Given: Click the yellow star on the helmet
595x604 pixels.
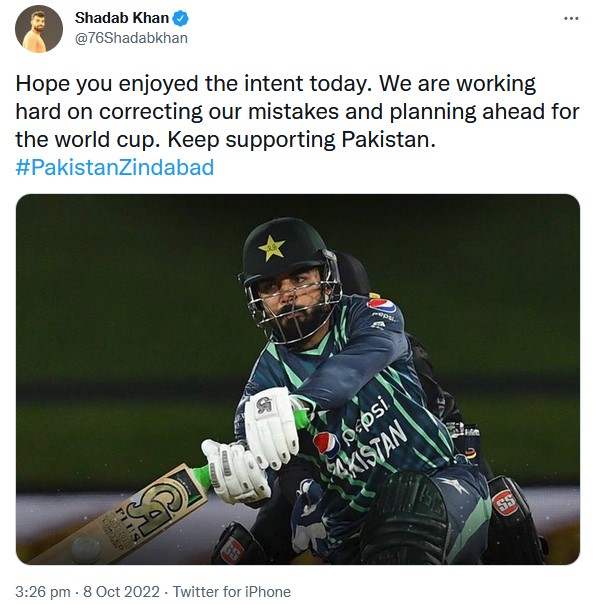Looking at the screenshot, I should tap(272, 247).
